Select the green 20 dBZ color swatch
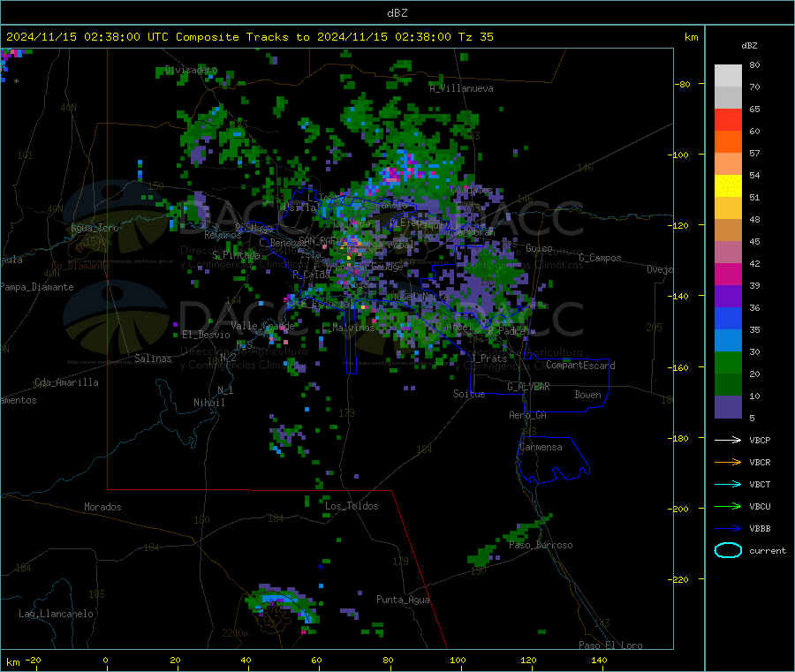 [x=728, y=362]
